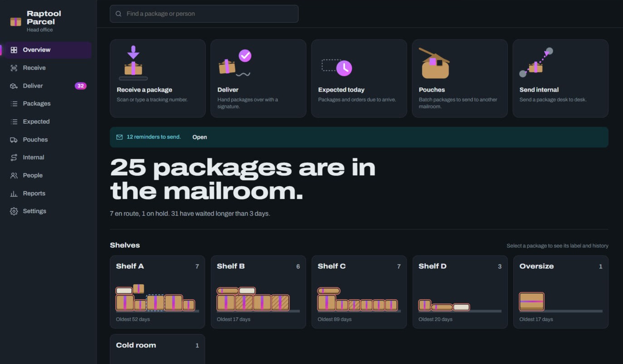Viewport: 623px width, 364px height.
Task: Click the Expected today card title
Action: coord(341,90)
